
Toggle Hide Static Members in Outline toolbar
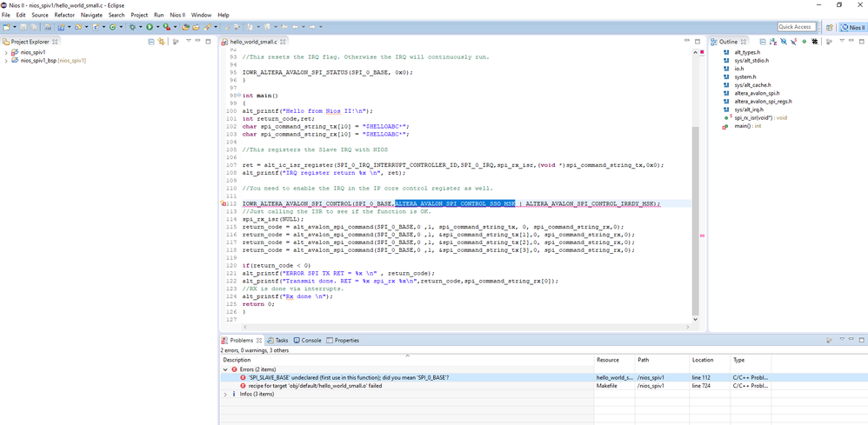[x=793, y=42]
